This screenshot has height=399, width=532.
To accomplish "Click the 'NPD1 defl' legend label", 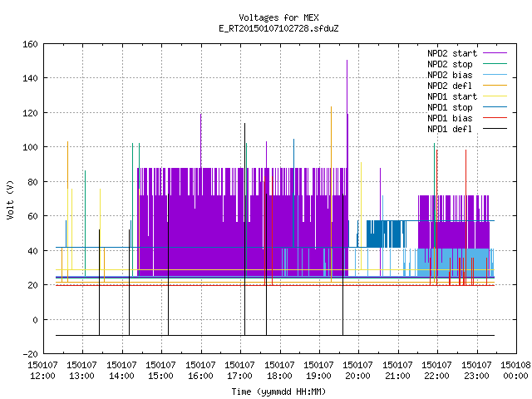I will point(450,129).
